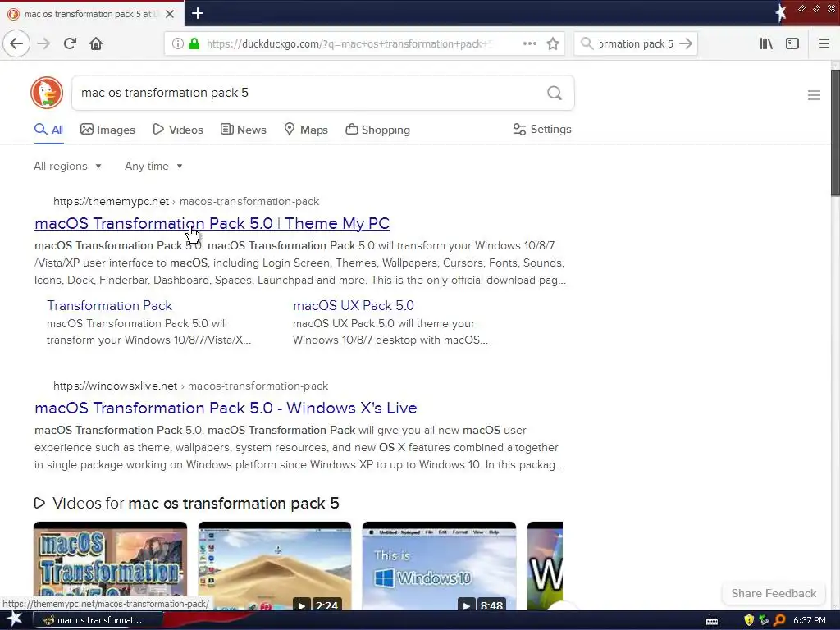Click Share Feedback button
This screenshot has width=840, height=630.
(x=774, y=593)
